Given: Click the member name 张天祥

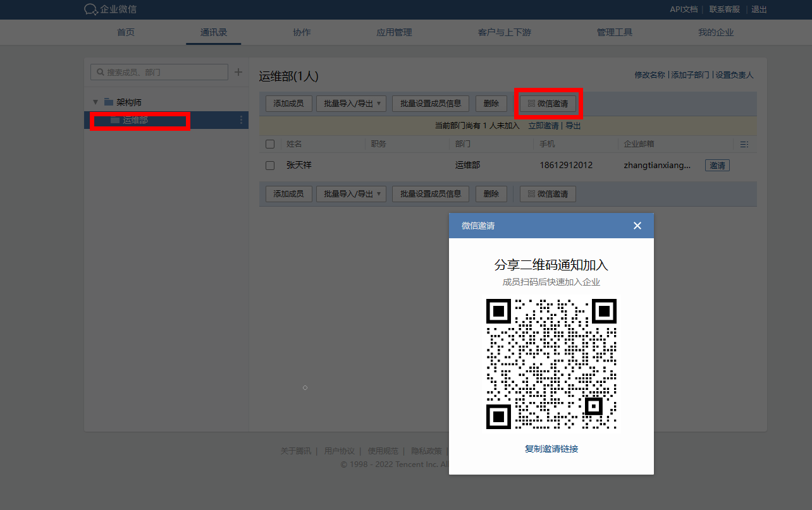Looking at the screenshot, I should (299, 166).
